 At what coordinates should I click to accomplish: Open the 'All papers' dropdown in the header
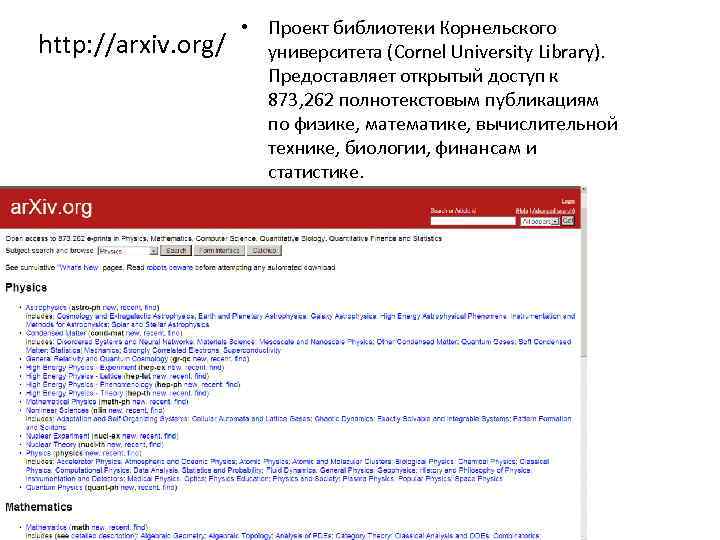coord(540,221)
